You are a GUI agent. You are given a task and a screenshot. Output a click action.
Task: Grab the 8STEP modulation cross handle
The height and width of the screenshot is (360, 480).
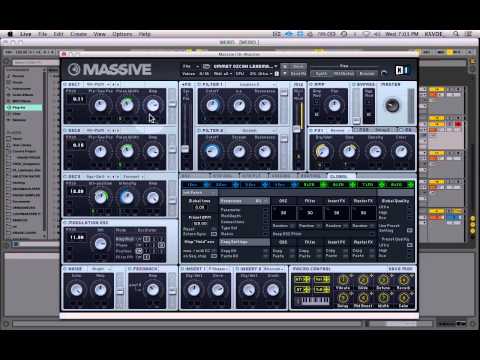pyautogui.click(x=411, y=185)
